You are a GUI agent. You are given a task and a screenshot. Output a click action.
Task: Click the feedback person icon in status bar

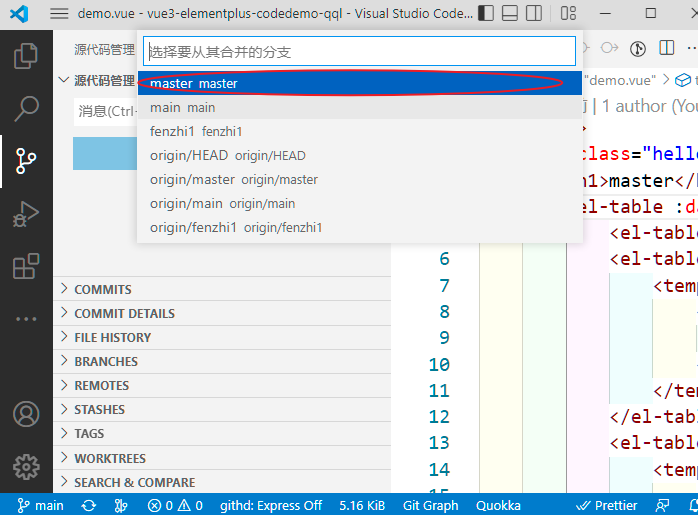pyautogui.click(x=662, y=506)
